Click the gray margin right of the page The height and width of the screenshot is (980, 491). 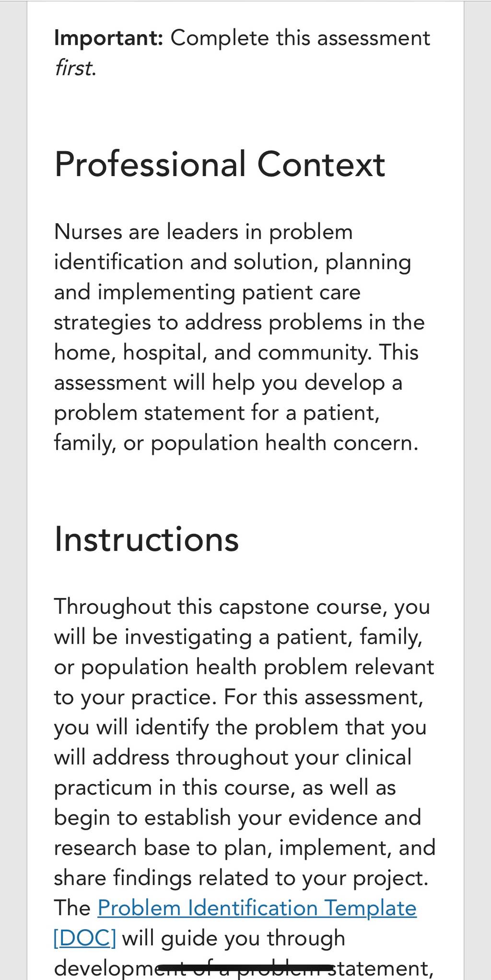coord(478,490)
